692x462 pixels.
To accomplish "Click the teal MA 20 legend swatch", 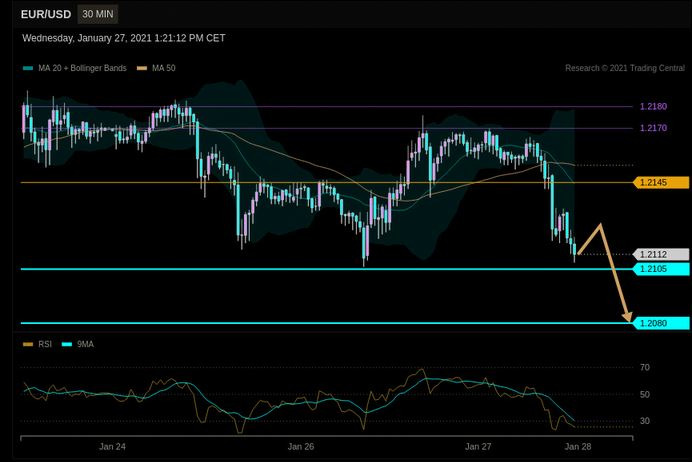I will 28,68.
